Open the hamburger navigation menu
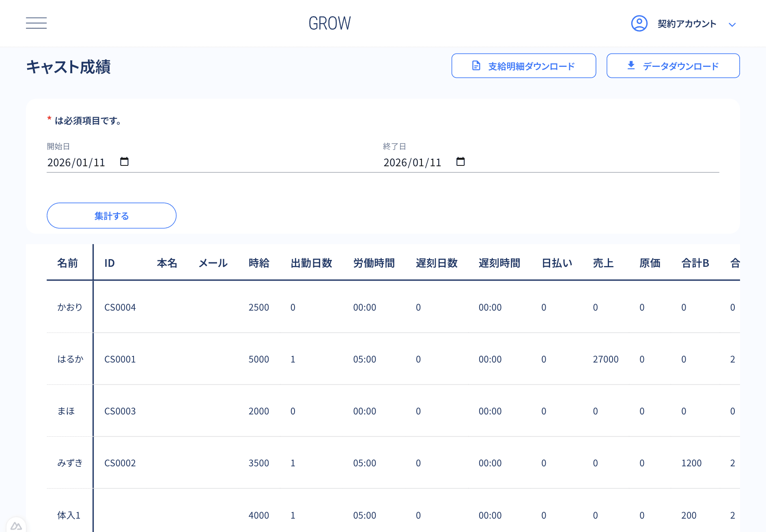Viewport: 766px width, 532px height. click(x=36, y=23)
